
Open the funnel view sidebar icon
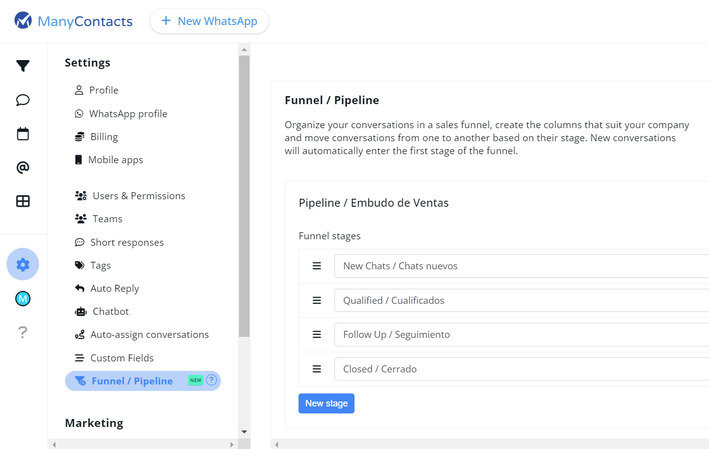pyautogui.click(x=23, y=66)
